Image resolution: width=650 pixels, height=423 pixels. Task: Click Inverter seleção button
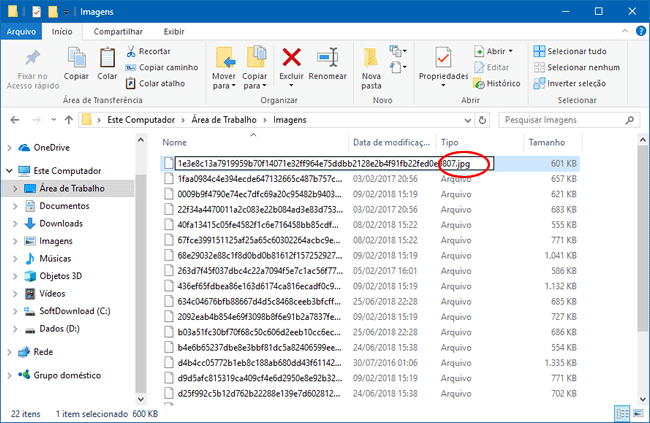pyautogui.click(x=569, y=83)
